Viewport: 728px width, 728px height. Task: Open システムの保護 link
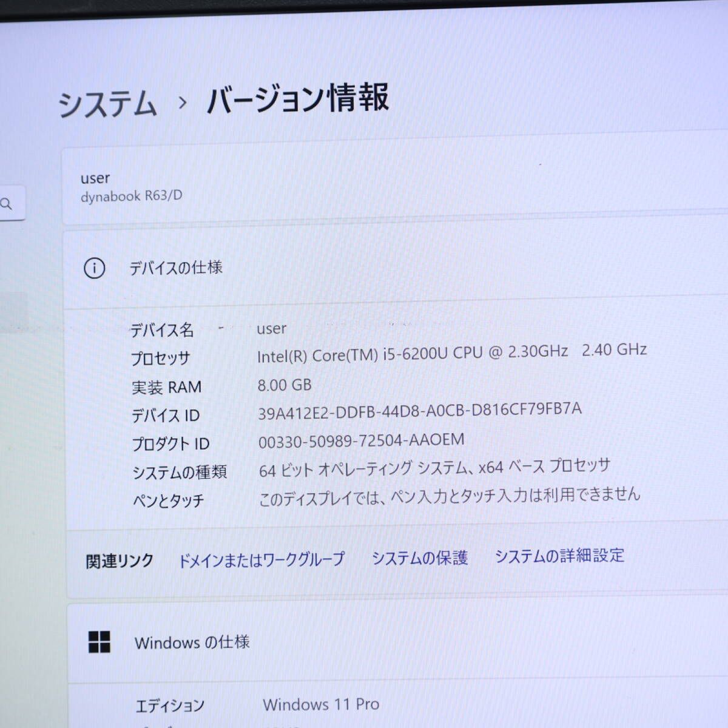pos(419,558)
